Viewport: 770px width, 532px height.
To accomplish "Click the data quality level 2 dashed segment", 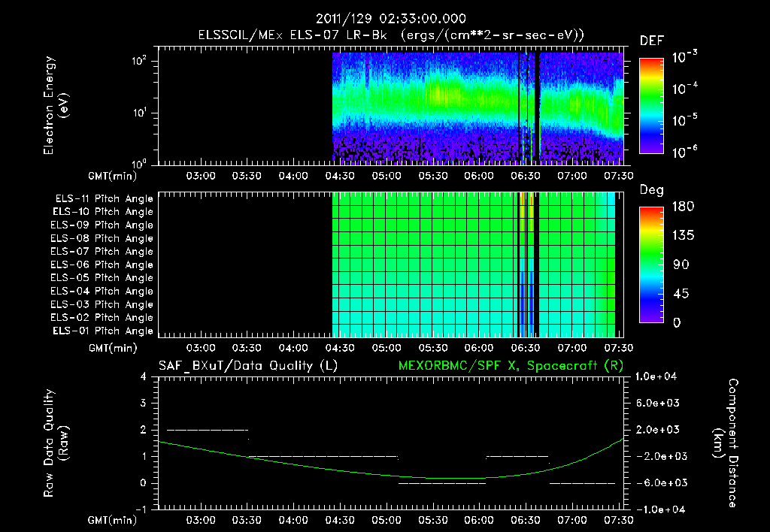I will click(x=208, y=430).
